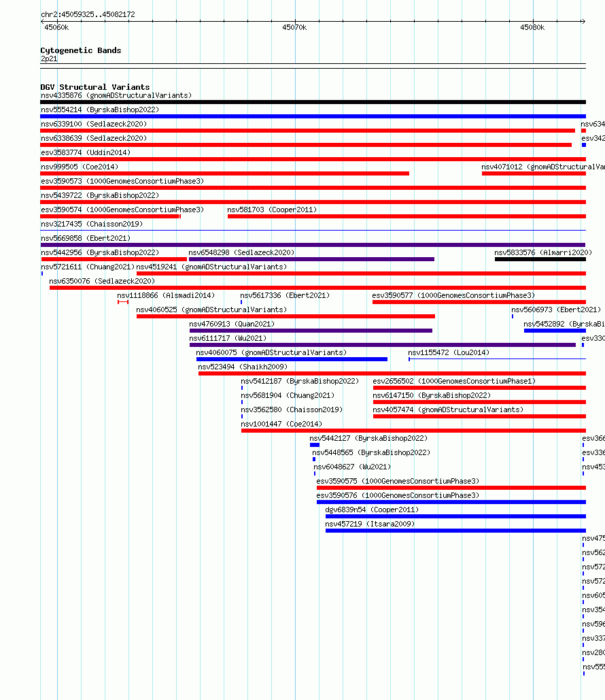Select the black nsv4335876 variant bar
The width and height of the screenshot is (605, 700).
click(313, 102)
